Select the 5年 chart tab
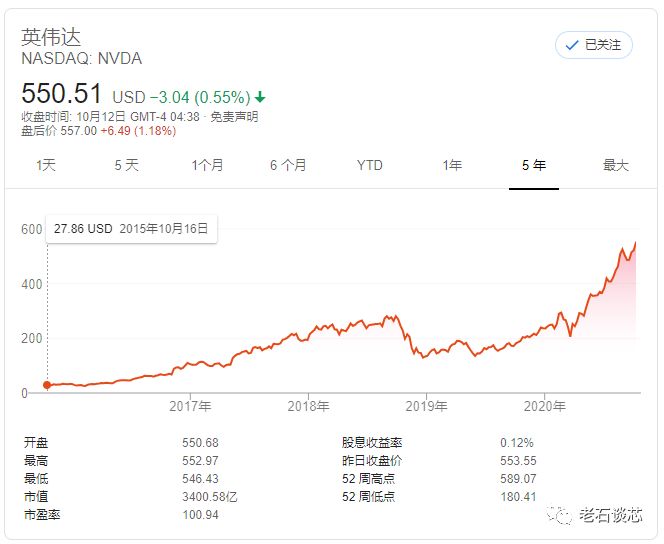 point(534,165)
